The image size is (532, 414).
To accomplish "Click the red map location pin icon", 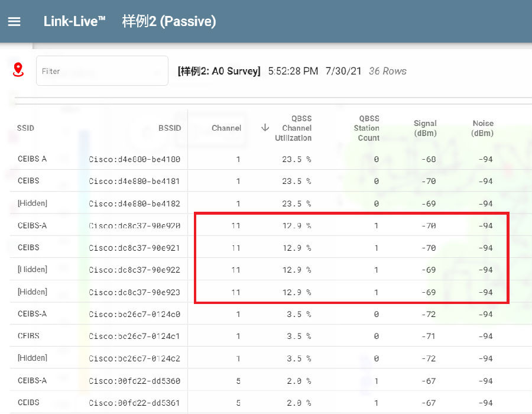I will [18, 70].
